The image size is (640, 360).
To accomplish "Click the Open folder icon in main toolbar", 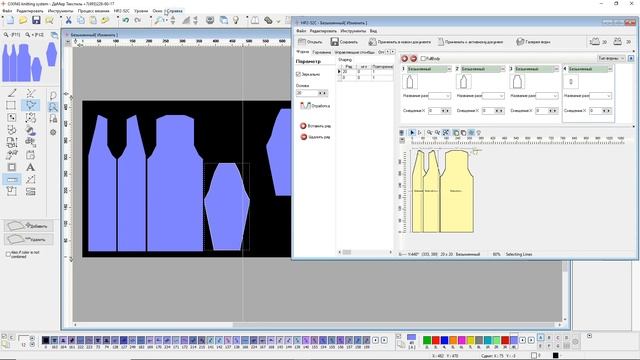I will point(23,20).
